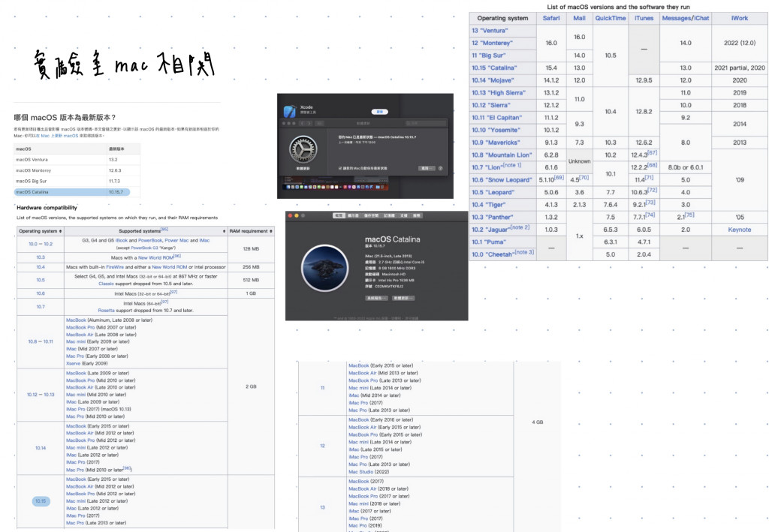Open the Mac Studio (2022) link
Image resolution: width=769 pixels, height=532 pixels.
(369, 472)
